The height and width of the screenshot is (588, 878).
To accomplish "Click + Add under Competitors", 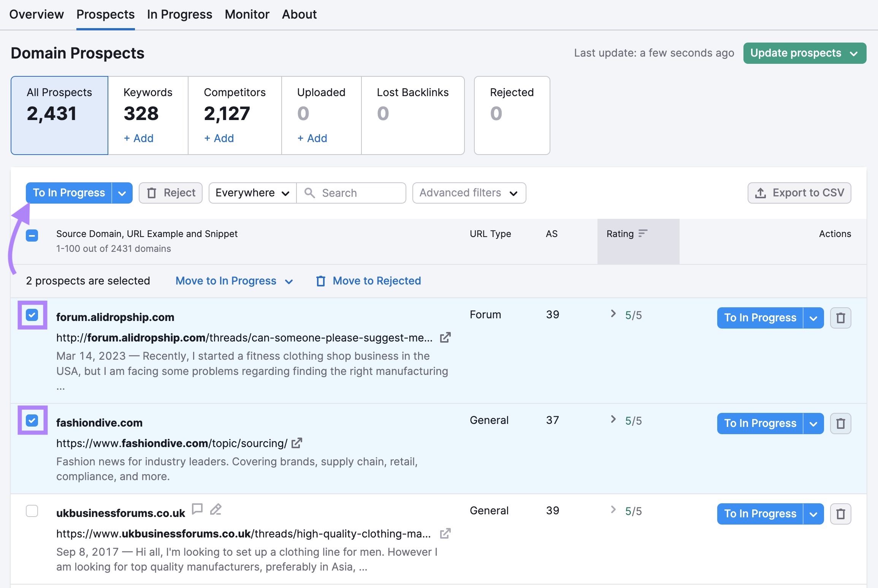I will coord(219,138).
